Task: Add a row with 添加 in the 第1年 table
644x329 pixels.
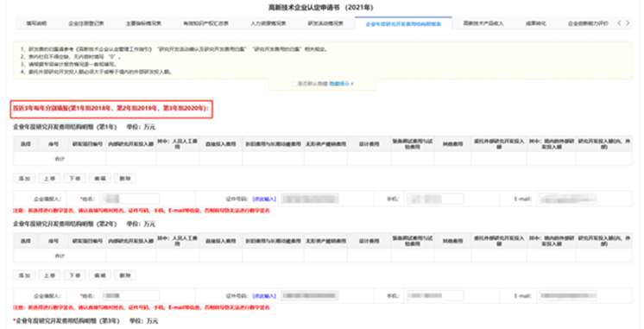Action: (24, 178)
